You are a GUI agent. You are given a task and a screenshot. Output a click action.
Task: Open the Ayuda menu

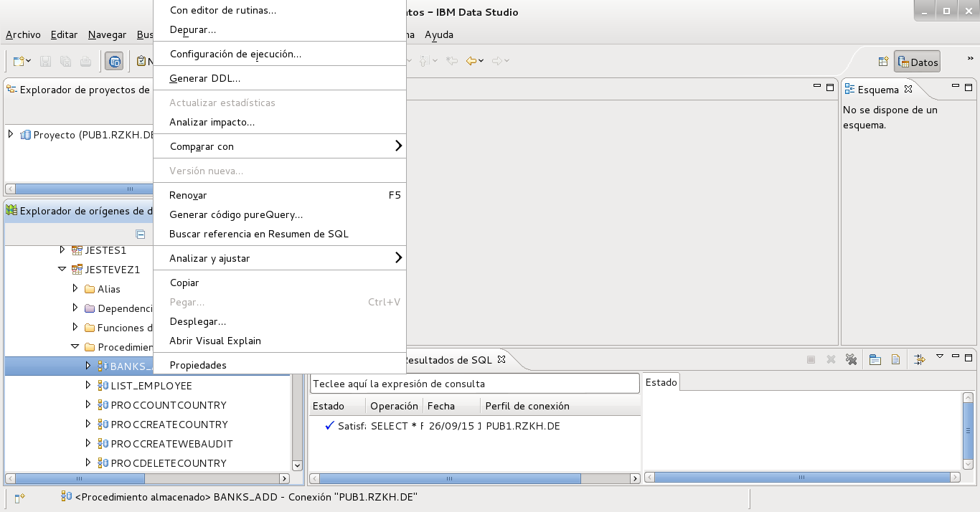coord(439,34)
